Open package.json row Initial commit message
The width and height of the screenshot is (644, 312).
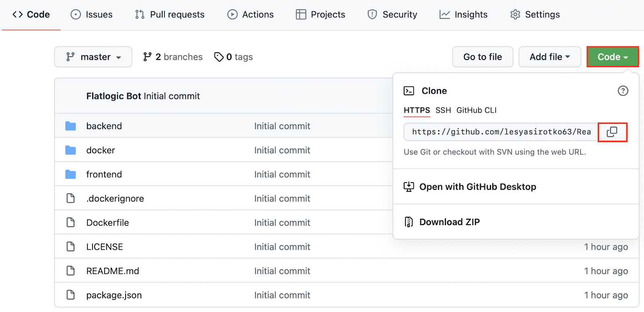pos(282,295)
